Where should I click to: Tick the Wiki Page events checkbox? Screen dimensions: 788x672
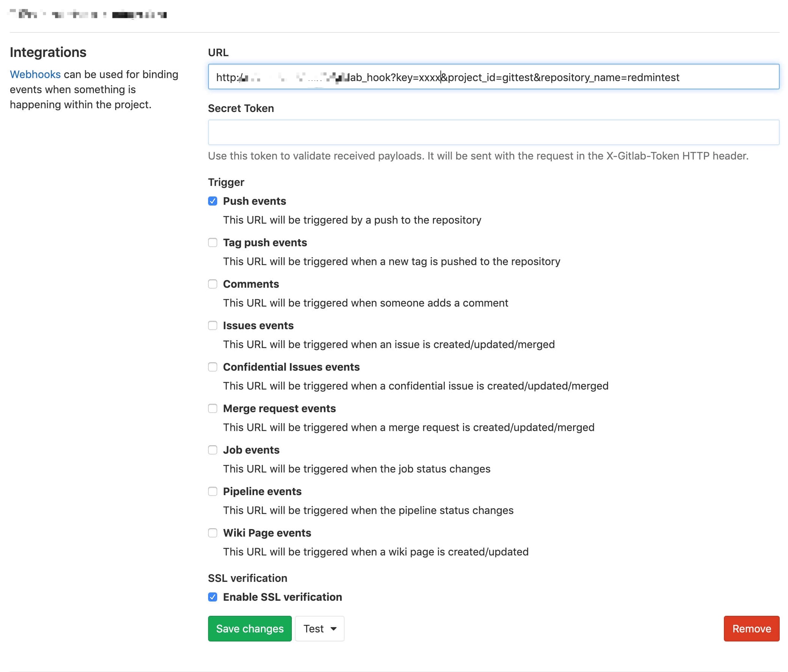(213, 532)
